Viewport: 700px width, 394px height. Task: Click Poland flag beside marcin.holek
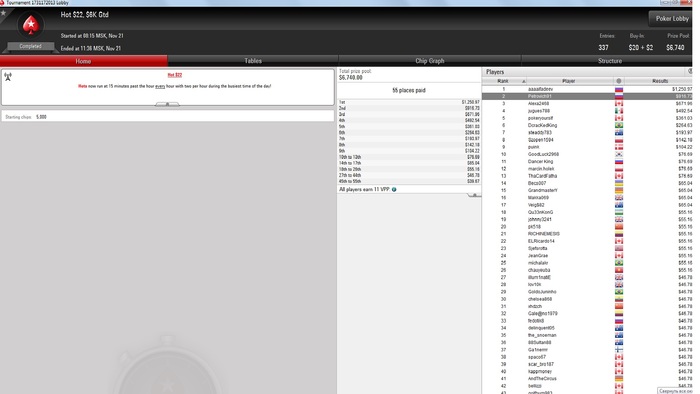(619, 169)
